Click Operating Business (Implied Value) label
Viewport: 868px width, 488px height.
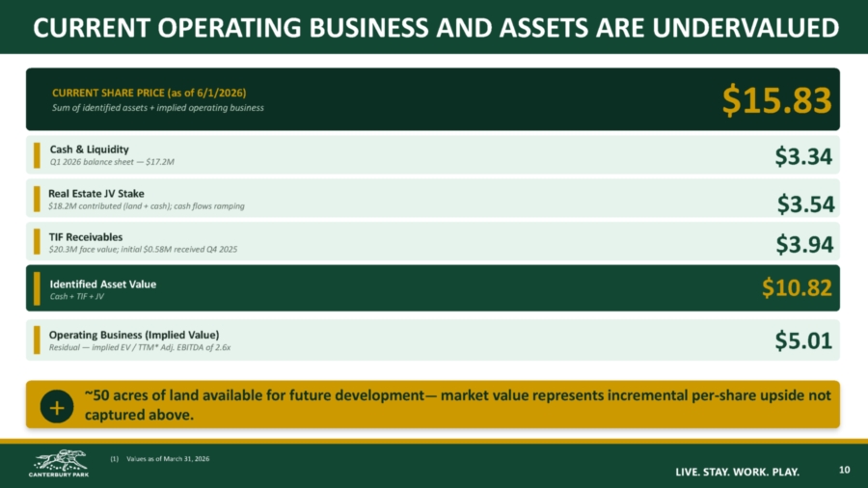tap(134, 335)
